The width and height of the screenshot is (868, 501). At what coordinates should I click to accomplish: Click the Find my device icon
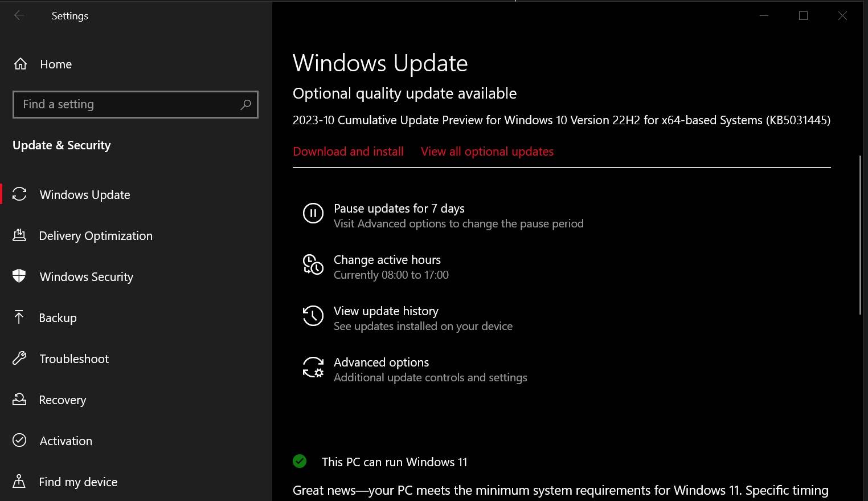point(20,482)
